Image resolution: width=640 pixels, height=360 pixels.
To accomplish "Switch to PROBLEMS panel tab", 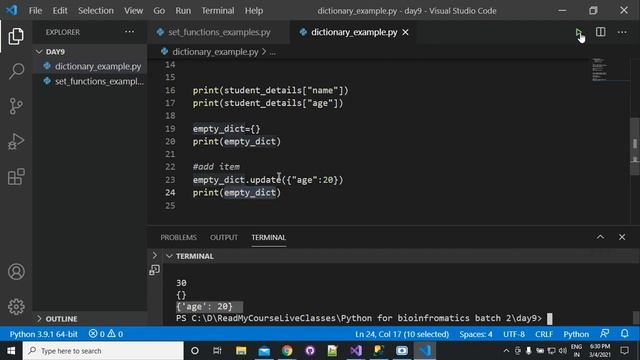I will coord(178,237).
